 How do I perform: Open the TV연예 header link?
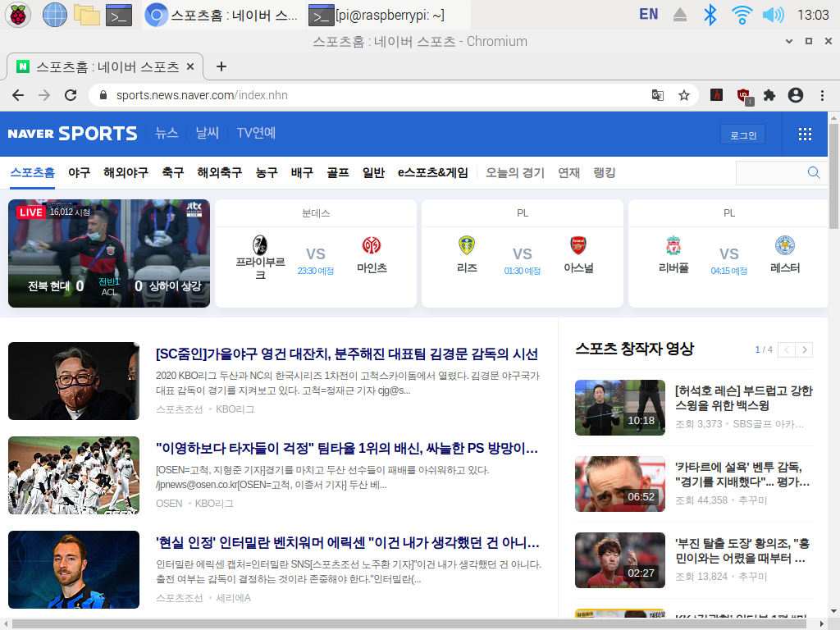click(x=256, y=133)
